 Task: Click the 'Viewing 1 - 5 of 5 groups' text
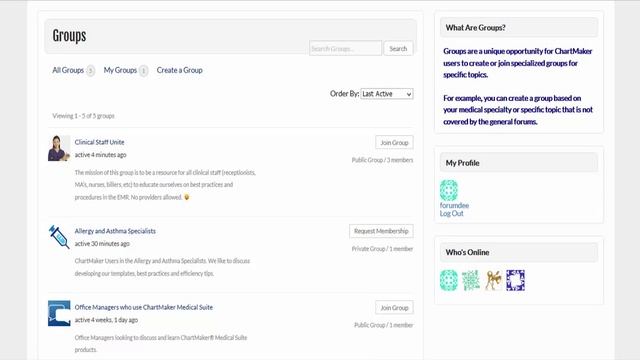pyautogui.click(x=83, y=116)
